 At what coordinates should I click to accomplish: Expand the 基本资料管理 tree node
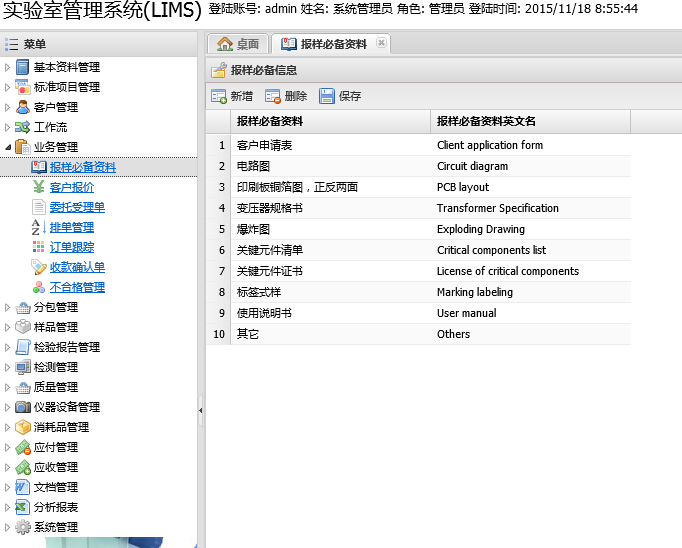point(8,67)
